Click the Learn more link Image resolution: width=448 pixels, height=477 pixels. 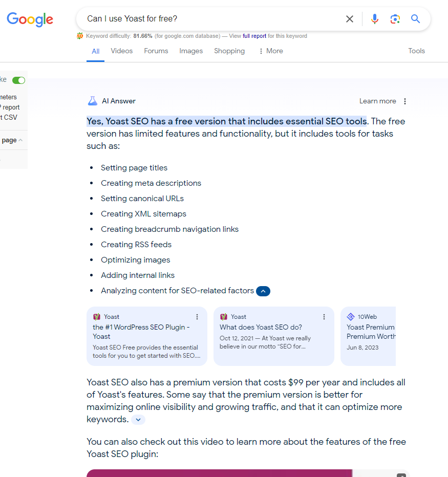(378, 101)
